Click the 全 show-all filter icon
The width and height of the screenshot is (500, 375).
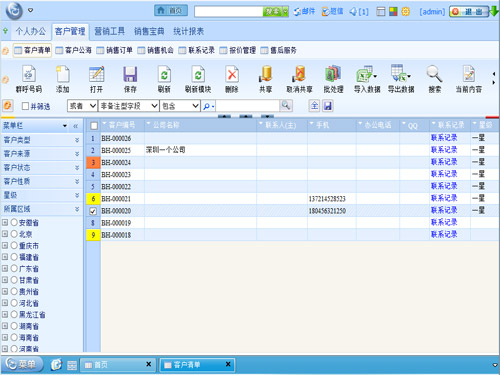click(314, 106)
